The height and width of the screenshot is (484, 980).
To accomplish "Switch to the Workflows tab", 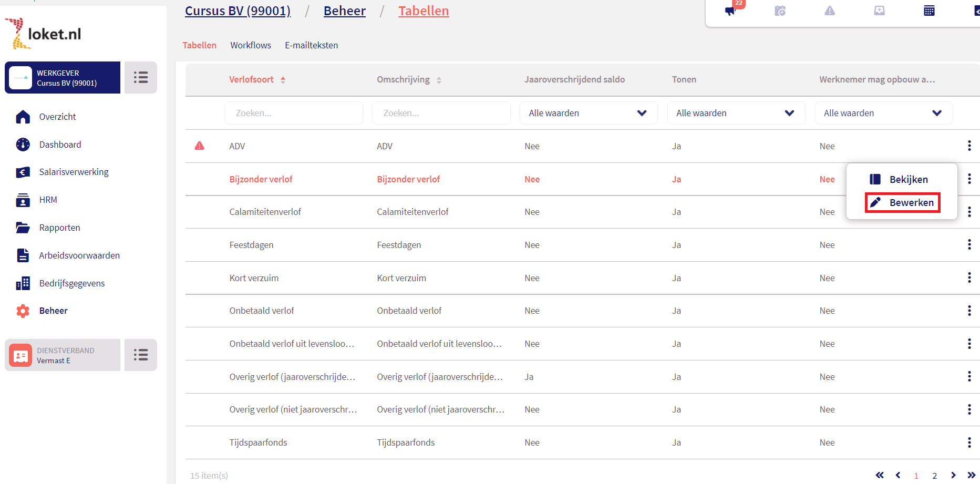I will [251, 45].
